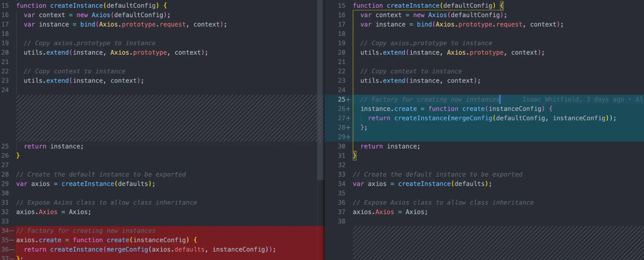Image resolution: width=644 pixels, height=260 pixels.
Task: Click "request" property on right pane line 17
Action: coord(509,25)
